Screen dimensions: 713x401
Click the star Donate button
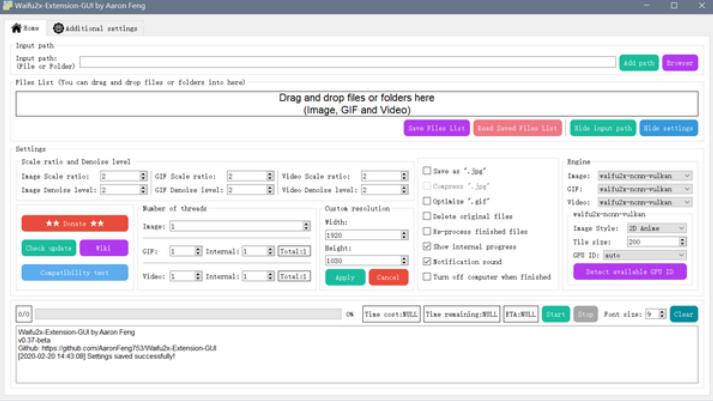pos(74,223)
